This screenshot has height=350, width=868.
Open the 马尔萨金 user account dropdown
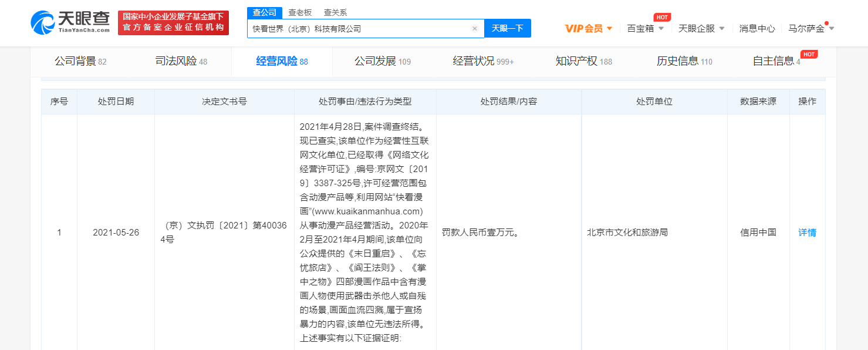click(x=811, y=28)
